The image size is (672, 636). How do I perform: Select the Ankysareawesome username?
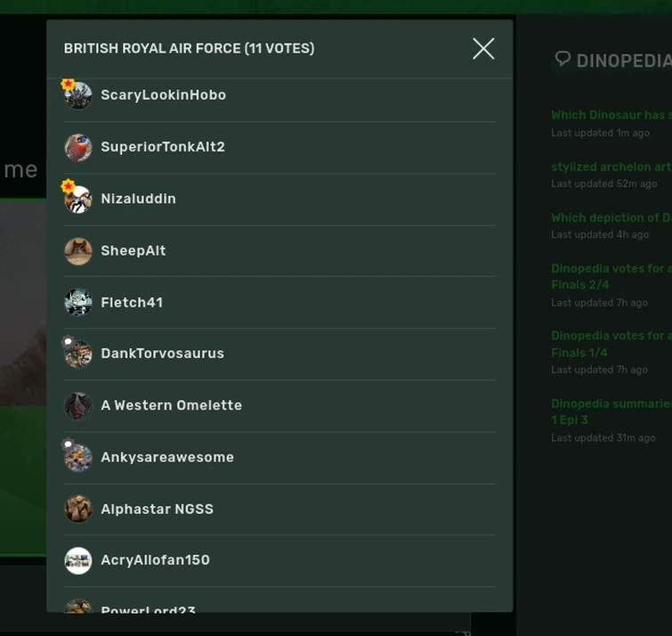pos(167,458)
